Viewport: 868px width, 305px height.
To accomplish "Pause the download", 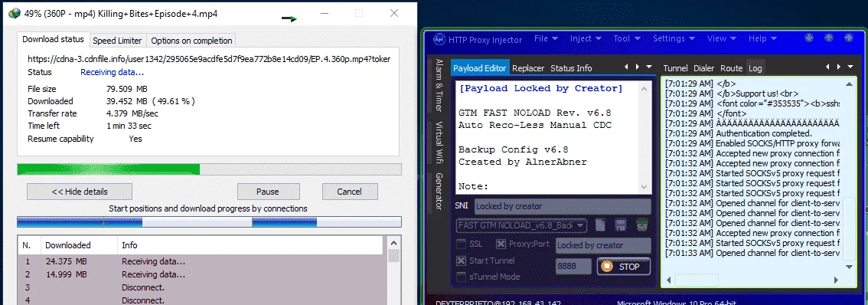I will point(268,192).
